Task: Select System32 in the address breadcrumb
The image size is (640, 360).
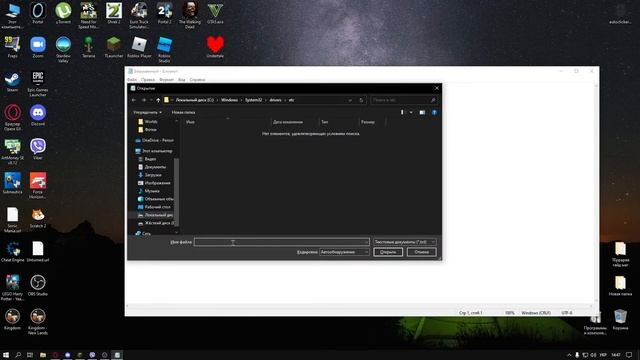Action: tap(253, 100)
